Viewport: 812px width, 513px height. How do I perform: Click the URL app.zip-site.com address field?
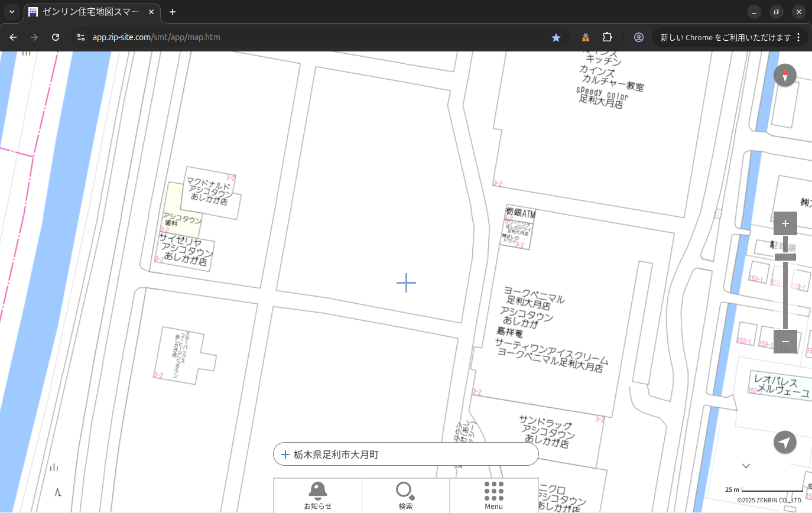coord(157,37)
